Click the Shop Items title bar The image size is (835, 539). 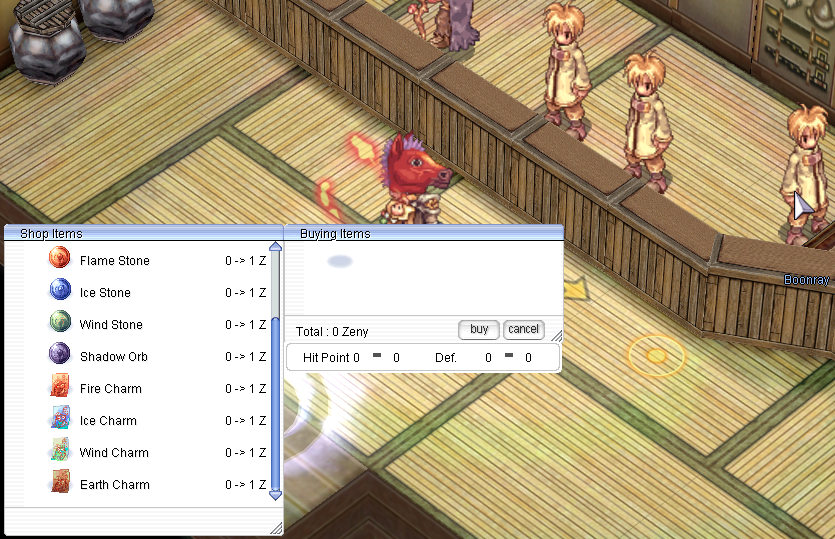pos(142,233)
